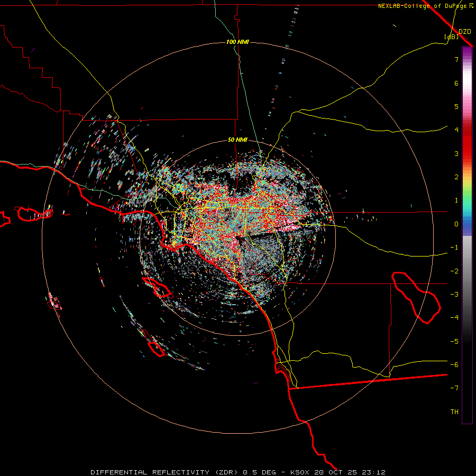476x476 pixels.
Task: Click the ZDR color scale bar
Action: (467, 235)
